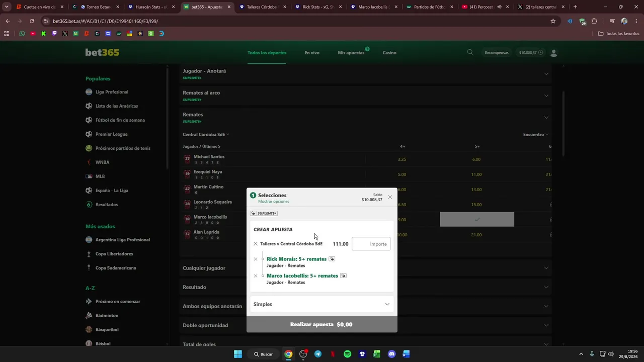Open the bet365 account user icon
Image resolution: width=644 pixels, height=362 pixels.
554,53
